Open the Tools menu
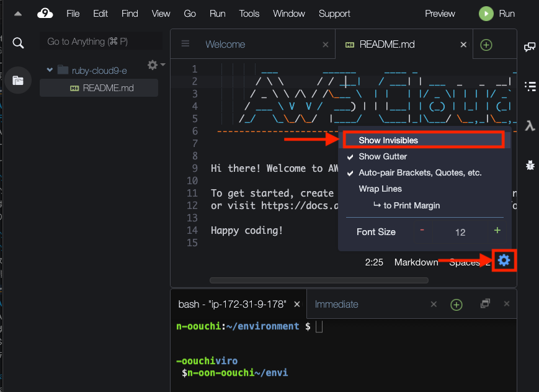539x392 pixels. [249, 14]
